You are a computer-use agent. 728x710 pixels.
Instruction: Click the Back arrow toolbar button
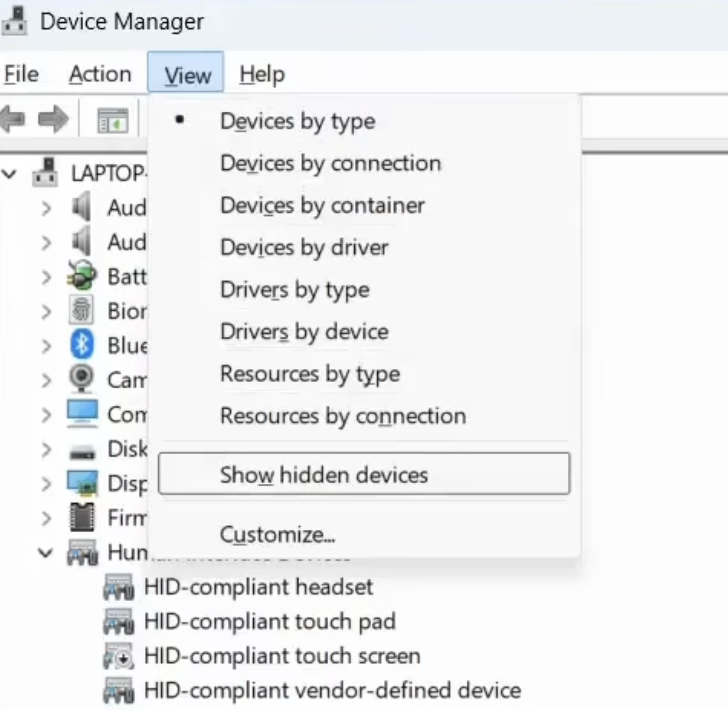13,119
